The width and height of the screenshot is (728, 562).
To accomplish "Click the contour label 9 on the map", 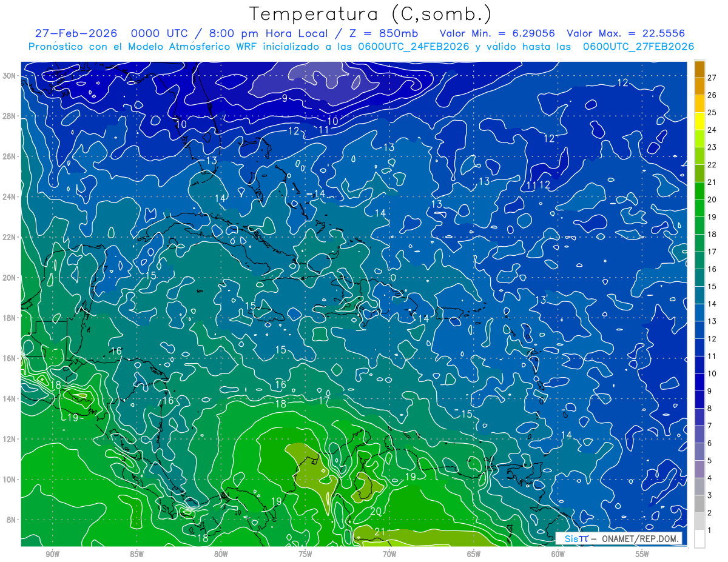I will pos(285,98).
